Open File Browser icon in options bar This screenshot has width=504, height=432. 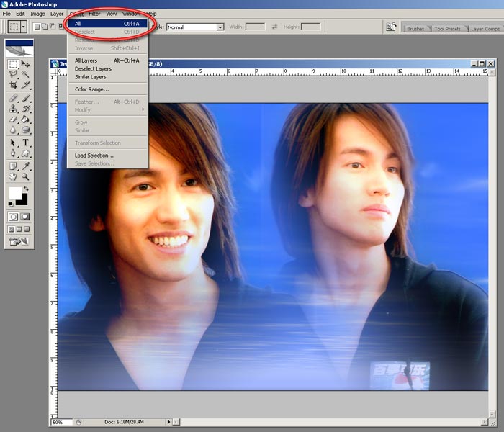point(391,27)
